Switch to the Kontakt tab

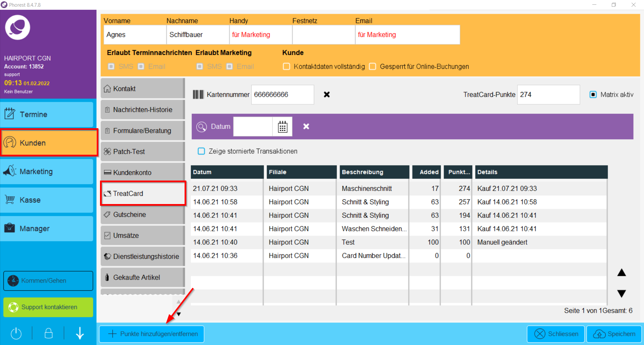point(143,89)
